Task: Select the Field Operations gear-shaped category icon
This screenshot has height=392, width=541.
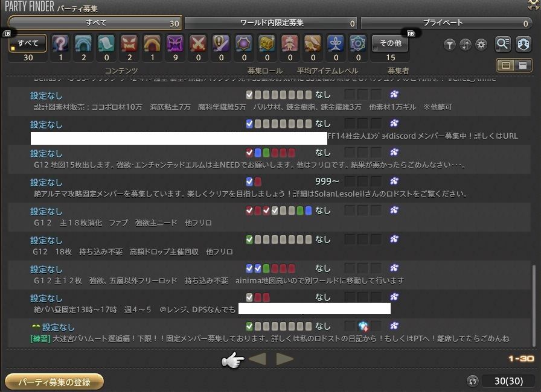Action: tap(358, 43)
